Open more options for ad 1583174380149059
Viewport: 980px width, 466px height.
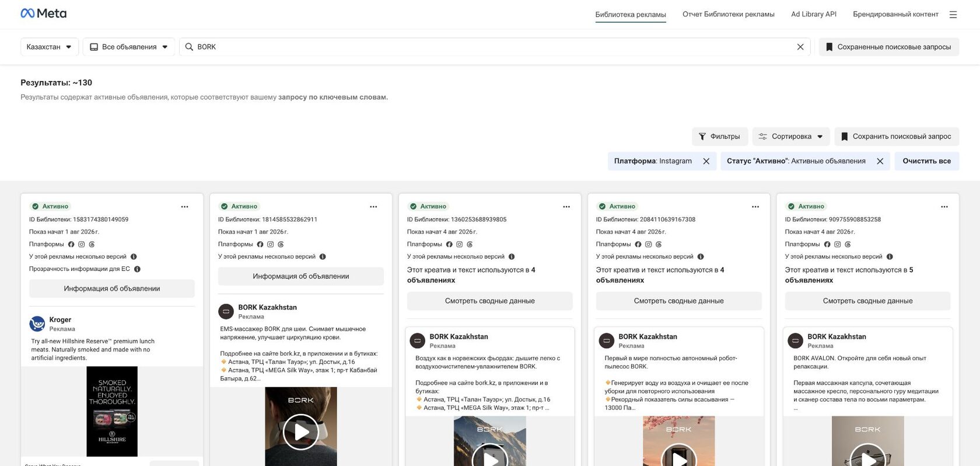[184, 207]
